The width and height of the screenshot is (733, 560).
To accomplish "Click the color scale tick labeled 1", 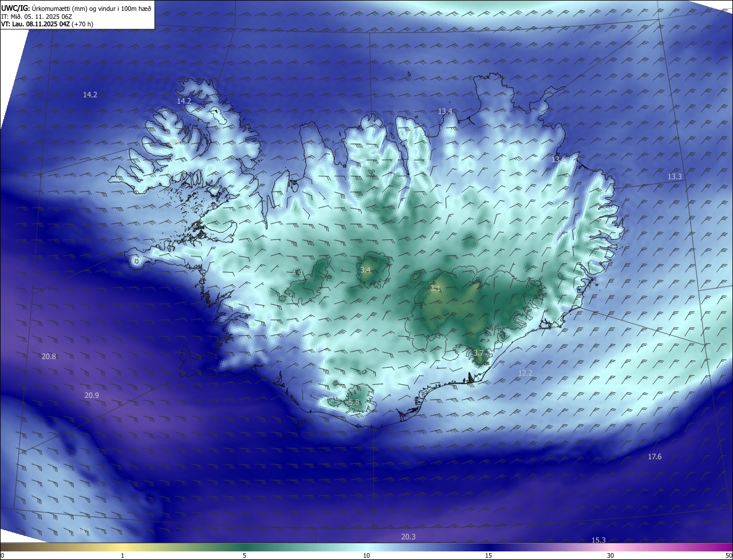I will pyautogui.click(x=123, y=555).
